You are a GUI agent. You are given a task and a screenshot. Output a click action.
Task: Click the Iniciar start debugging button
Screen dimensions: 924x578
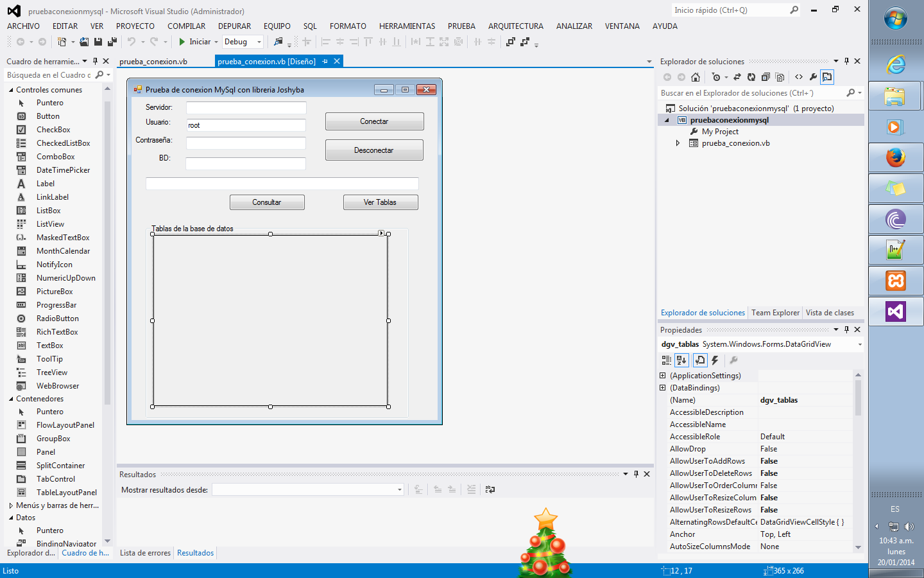coord(194,42)
